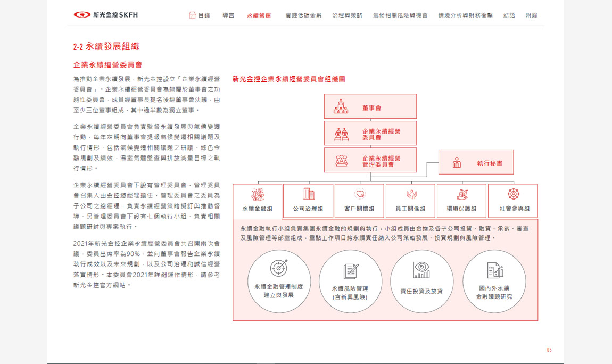
Task: Select the 永續金融組 plant icon
Action: point(258,194)
